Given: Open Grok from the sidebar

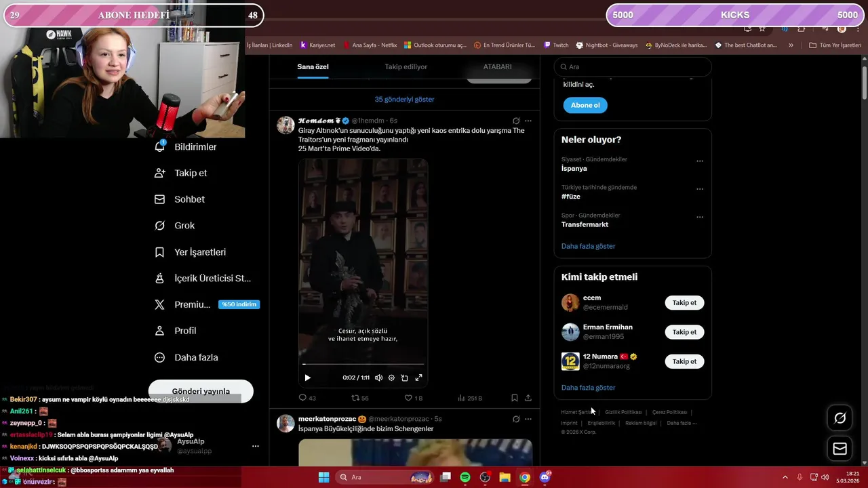Looking at the screenshot, I should (174, 226).
